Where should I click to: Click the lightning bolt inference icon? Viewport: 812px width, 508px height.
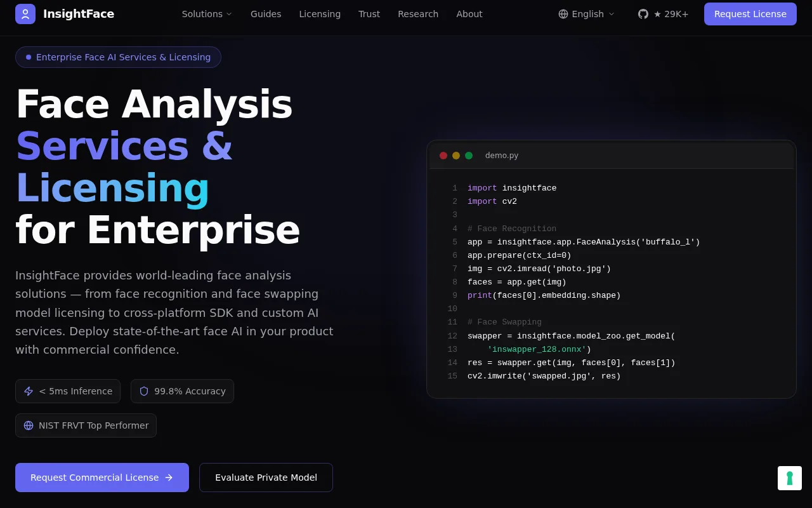[x=29, y=391]
